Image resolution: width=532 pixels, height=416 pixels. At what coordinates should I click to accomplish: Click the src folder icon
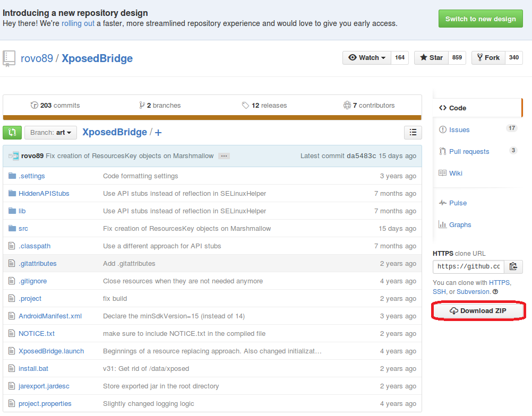coord(12,229)
